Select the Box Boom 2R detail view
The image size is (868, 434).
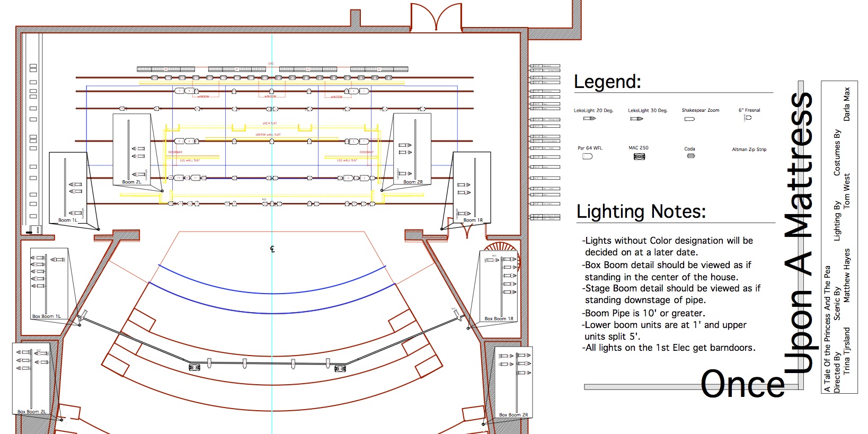(x=512, y=382)
